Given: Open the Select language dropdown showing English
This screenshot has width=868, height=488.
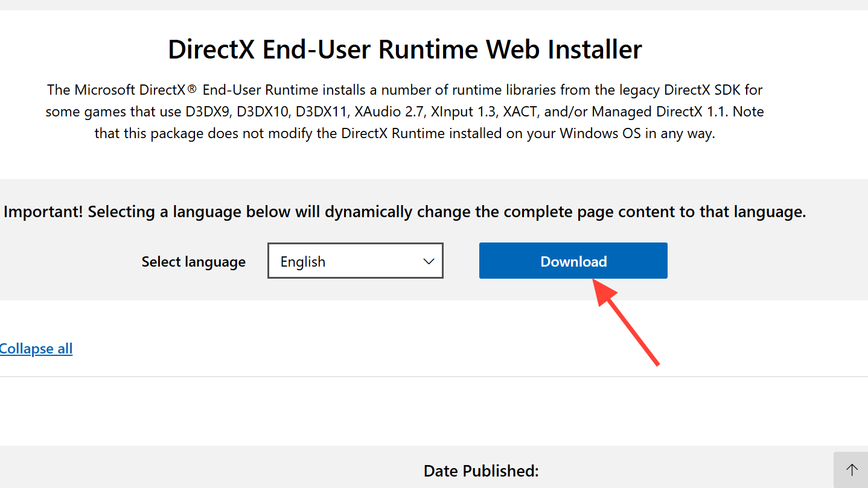Looking at the screenshot, I should point(356,261).
